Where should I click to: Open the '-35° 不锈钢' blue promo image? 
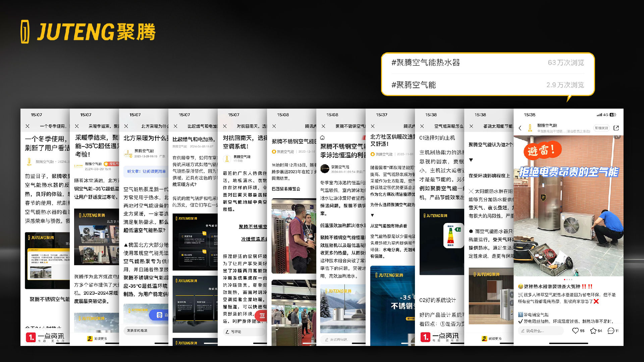392,306
